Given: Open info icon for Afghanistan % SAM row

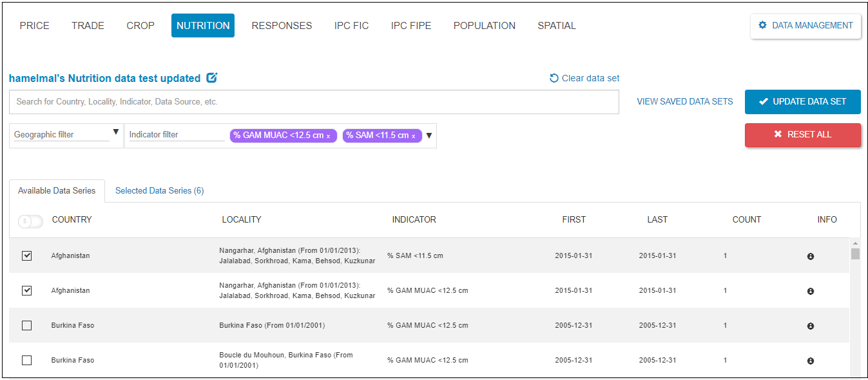Looking at the screenshot, I should pyautogui.click(x=810, y=256).
